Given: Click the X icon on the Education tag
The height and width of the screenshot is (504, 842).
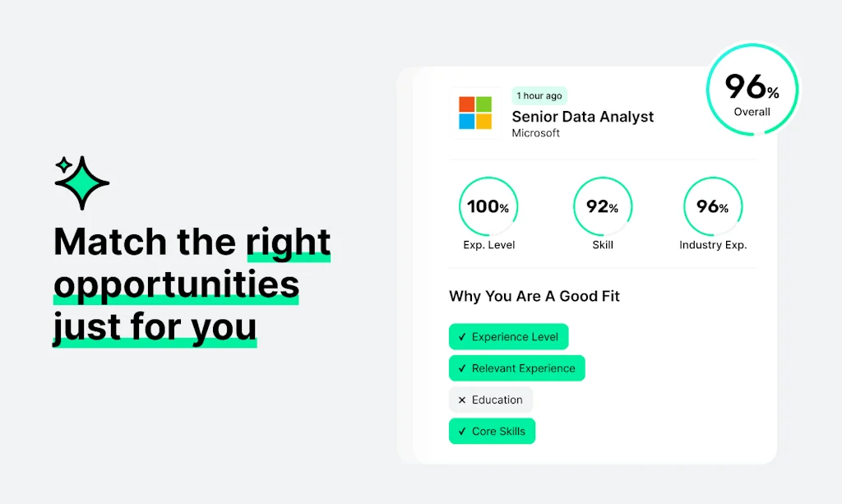Looking at the screenshot, I should click(x=461, y=400).
